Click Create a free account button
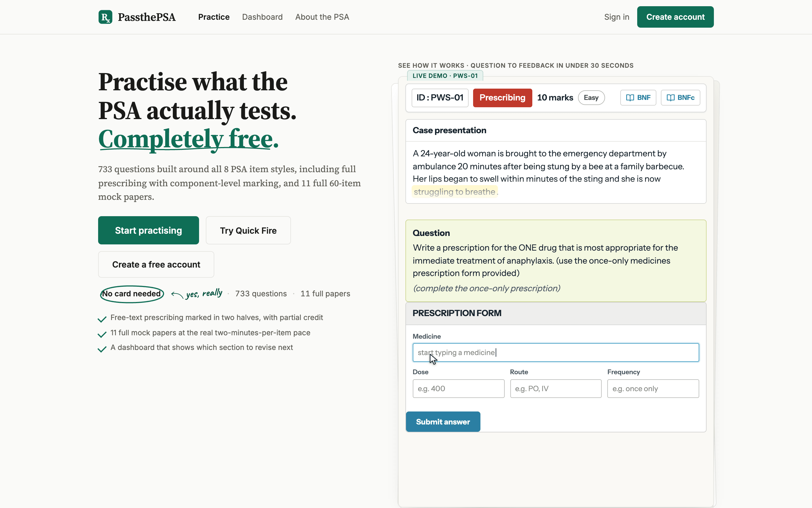812x508 pixels. pyautogui.click(x=156, y=264)
